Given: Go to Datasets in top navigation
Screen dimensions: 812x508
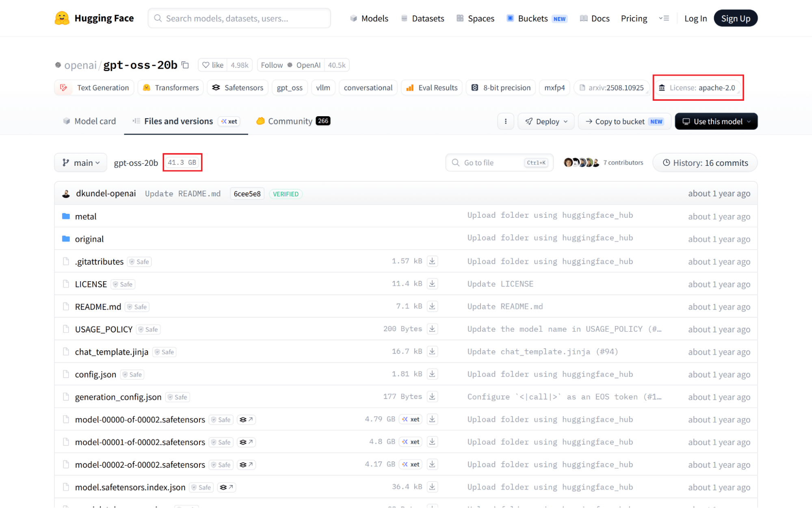Looking at the screenshot, I should 422,18.
